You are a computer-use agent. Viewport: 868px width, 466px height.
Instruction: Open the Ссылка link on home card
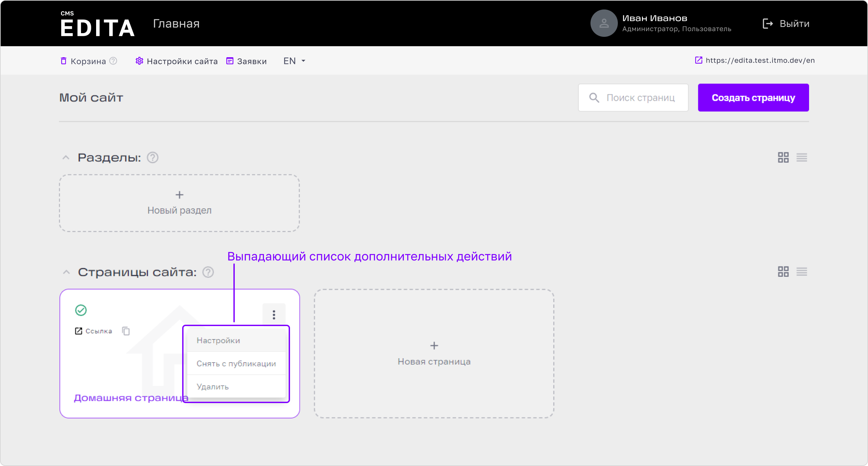click(93, 331)
